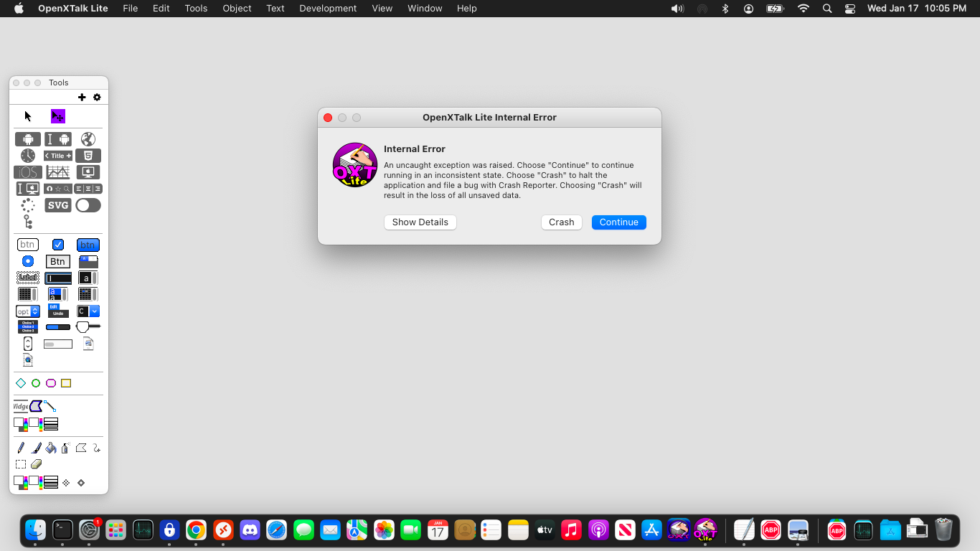Screen dimensions: 980x551
Task: Pick the Navigation bar widget with star icon
Action: click(58, 189)
